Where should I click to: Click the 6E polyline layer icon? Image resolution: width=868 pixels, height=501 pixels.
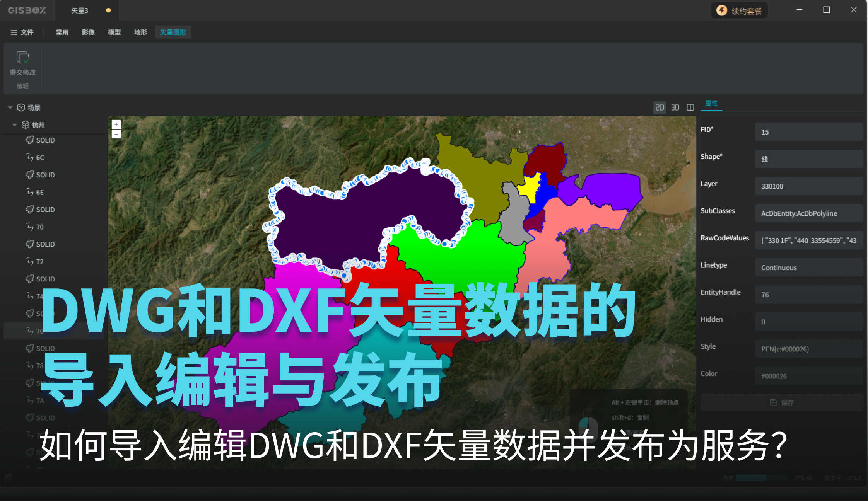point(30,192)
